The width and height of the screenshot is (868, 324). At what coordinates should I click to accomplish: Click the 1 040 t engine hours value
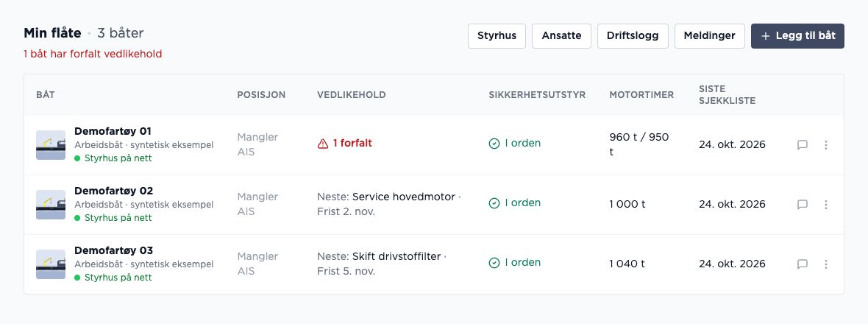click(x=627, y=264)
